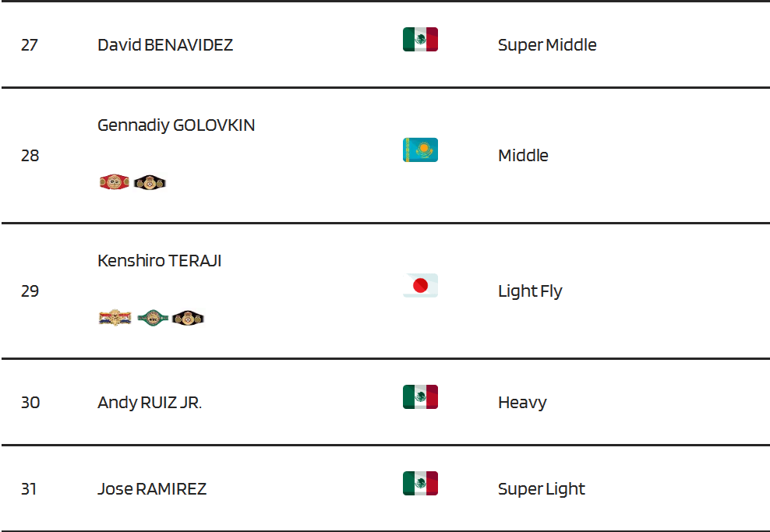Open David BENAVIDEZ fighter profile
This screenshot has height=532, width=770.
pos(165,44)
